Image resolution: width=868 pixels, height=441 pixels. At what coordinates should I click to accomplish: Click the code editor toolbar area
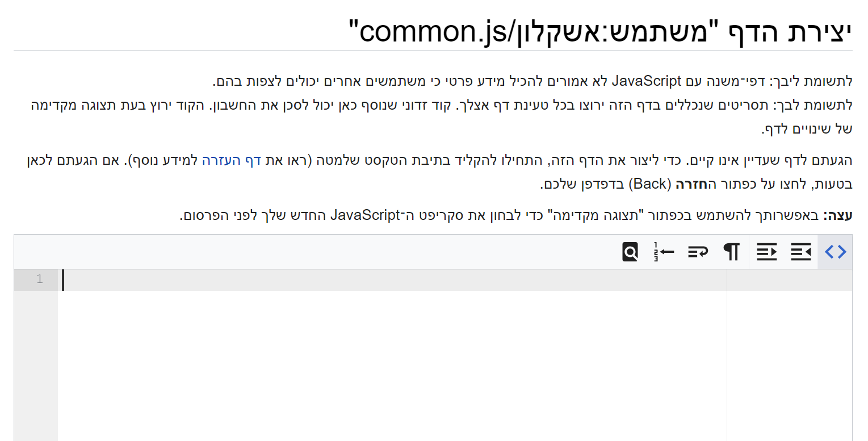[341, 251]
